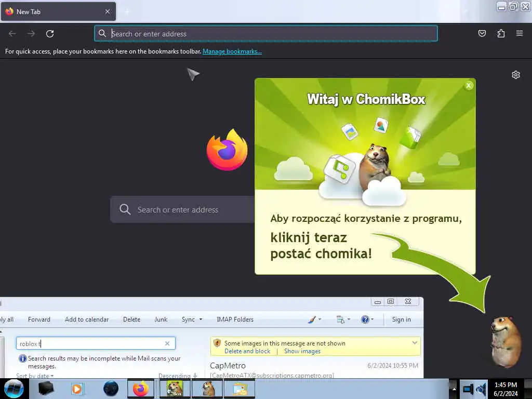Close the New Tab tab
This screenshot has width=532, height=399.
coord(108,11)
